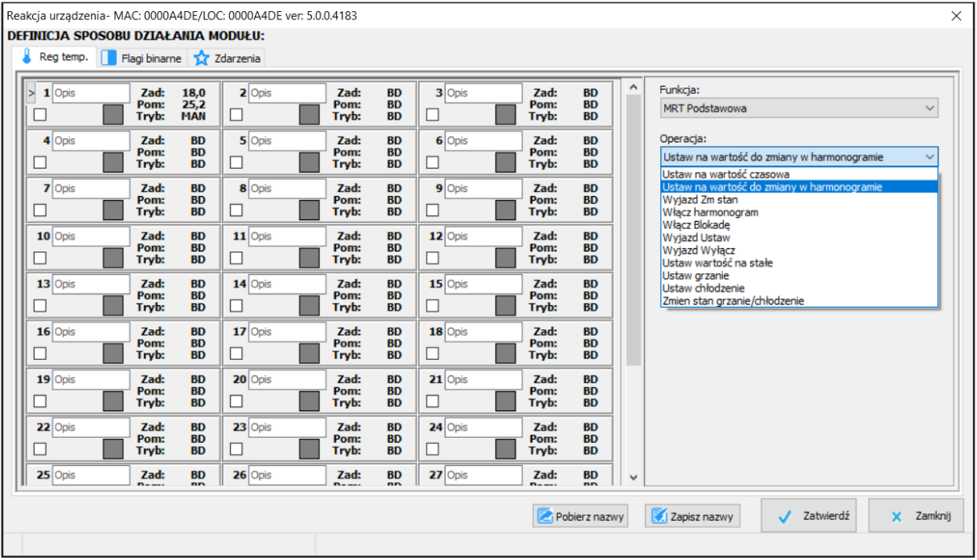The image size is (977, 560).
Task: Select Wyjazd Zm stan option
Action: click(x=799, y=199)
